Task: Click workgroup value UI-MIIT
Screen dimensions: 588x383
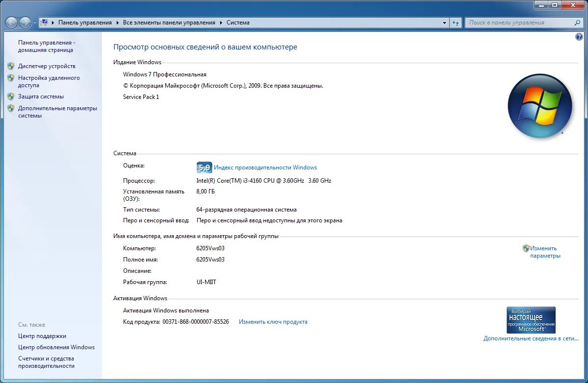Action: 206,282
